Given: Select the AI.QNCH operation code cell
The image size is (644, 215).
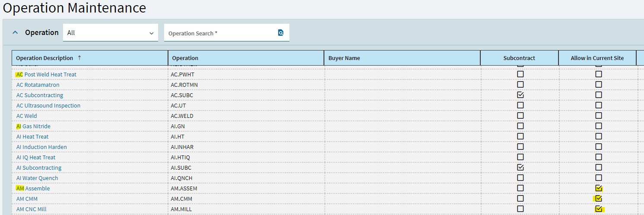Looking at the screenshot, I should 246,178.
